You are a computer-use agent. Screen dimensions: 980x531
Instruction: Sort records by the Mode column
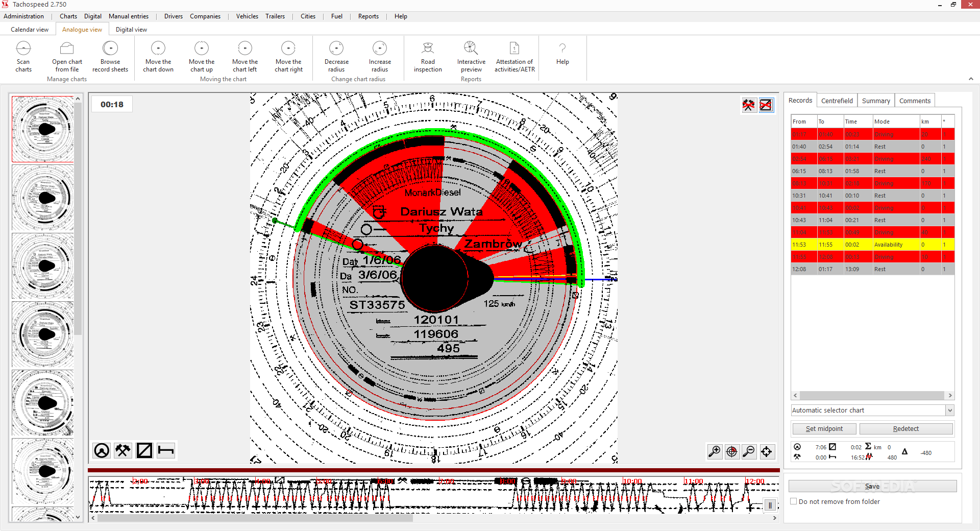896,122
